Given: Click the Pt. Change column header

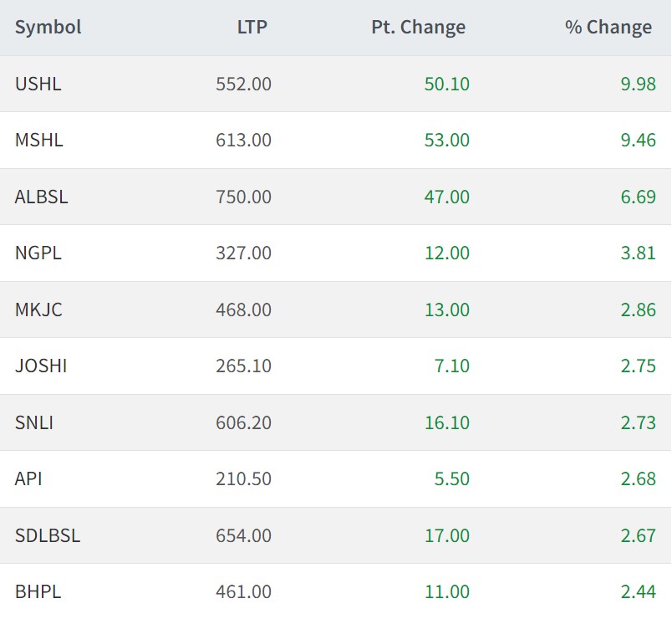Looking at the screenshot, I should tap(418, 27).
